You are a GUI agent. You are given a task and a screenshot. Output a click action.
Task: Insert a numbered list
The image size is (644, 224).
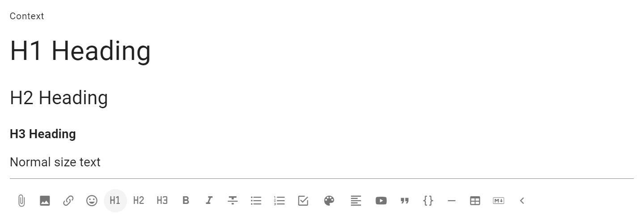(x=280, y=201)
